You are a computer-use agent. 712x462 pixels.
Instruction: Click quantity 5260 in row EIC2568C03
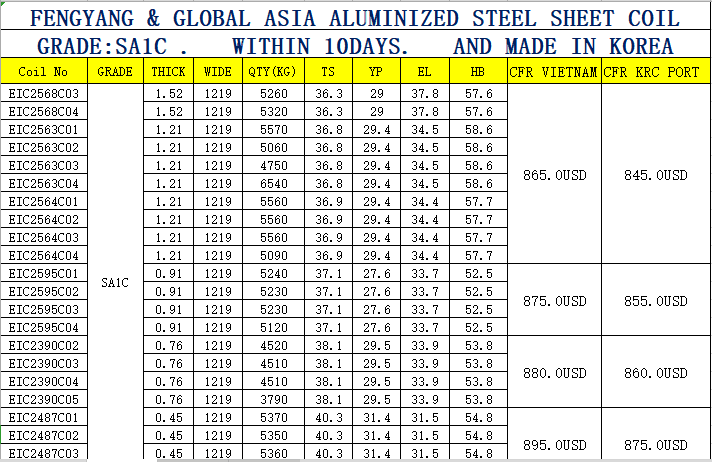tap(273, 93)
